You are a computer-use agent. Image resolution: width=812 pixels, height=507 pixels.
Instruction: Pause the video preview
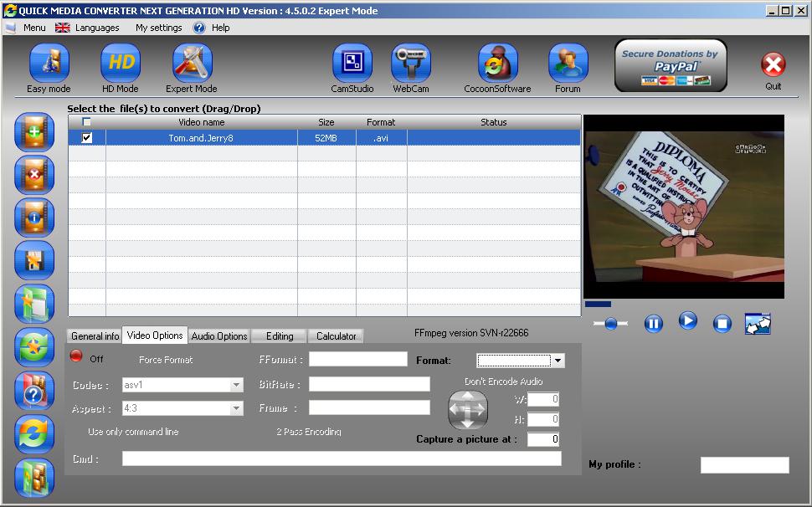click(x=654, y=324)
